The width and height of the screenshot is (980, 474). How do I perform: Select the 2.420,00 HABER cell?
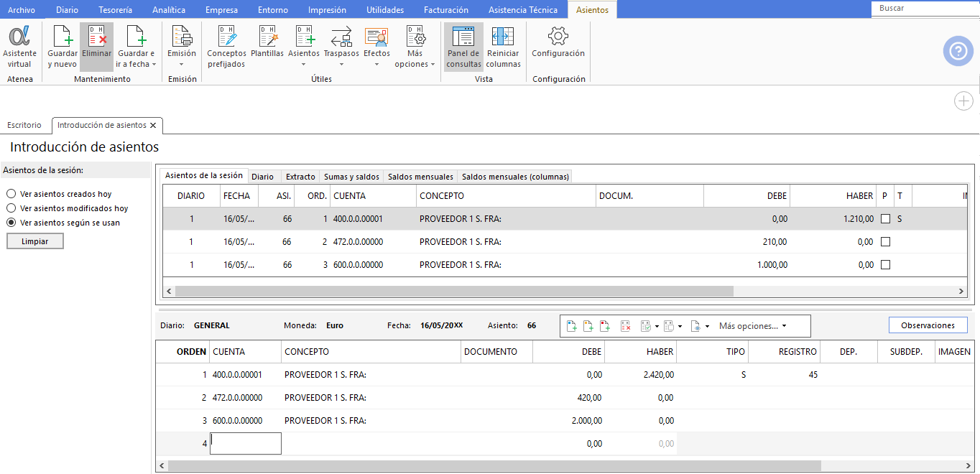(640, 374)
